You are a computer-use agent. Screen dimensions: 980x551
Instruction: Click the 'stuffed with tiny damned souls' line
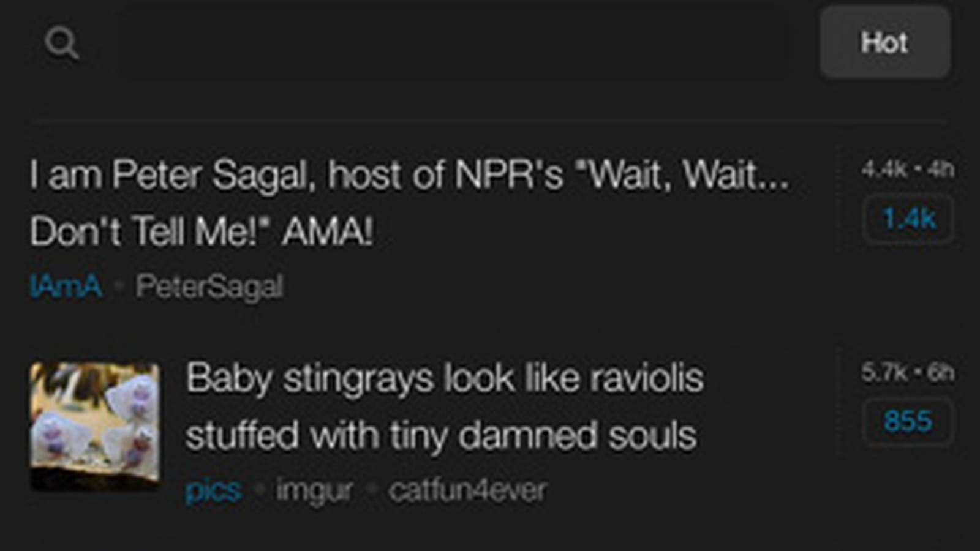coord(441,435)
